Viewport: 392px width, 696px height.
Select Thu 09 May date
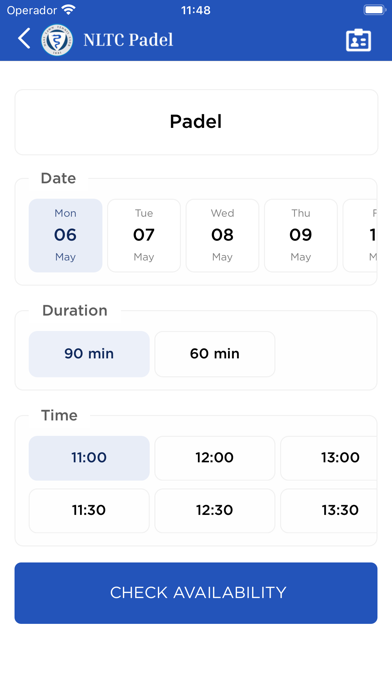(301, 235)
